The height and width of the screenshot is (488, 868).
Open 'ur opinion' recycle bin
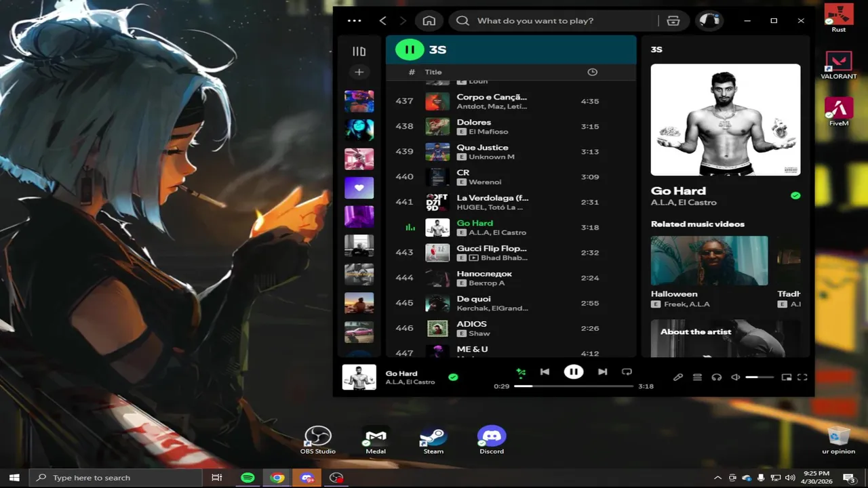pyautogui.click(x=839, y=440)
